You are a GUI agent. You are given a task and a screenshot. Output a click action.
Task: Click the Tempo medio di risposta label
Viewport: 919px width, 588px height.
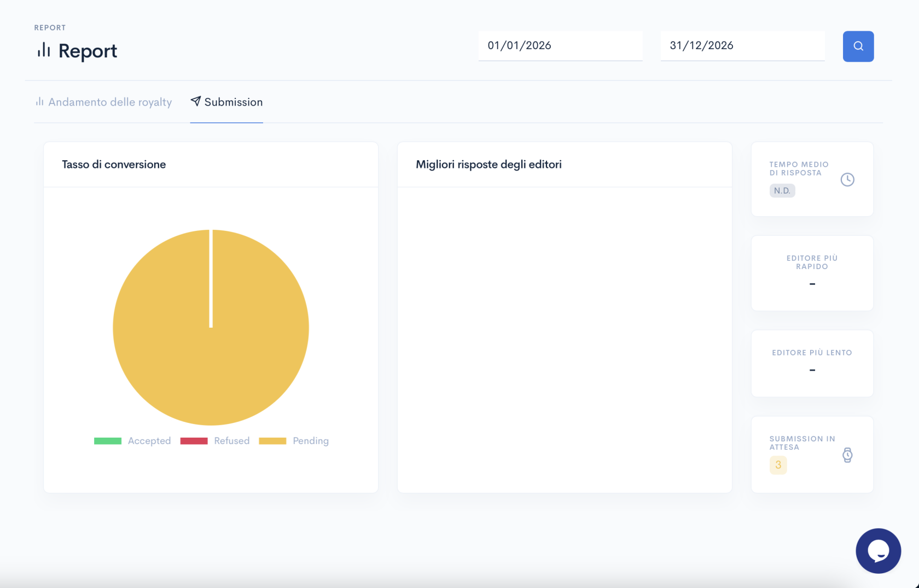(x=799, y=168)
